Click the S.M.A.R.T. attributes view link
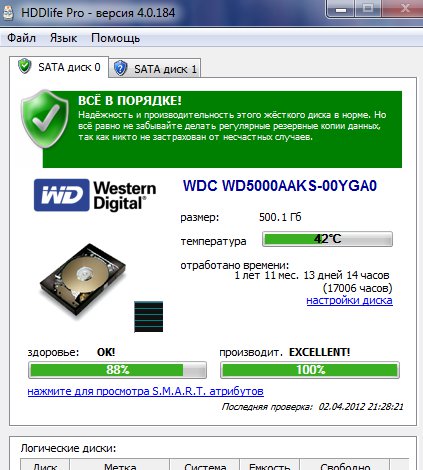 (146, 391)
